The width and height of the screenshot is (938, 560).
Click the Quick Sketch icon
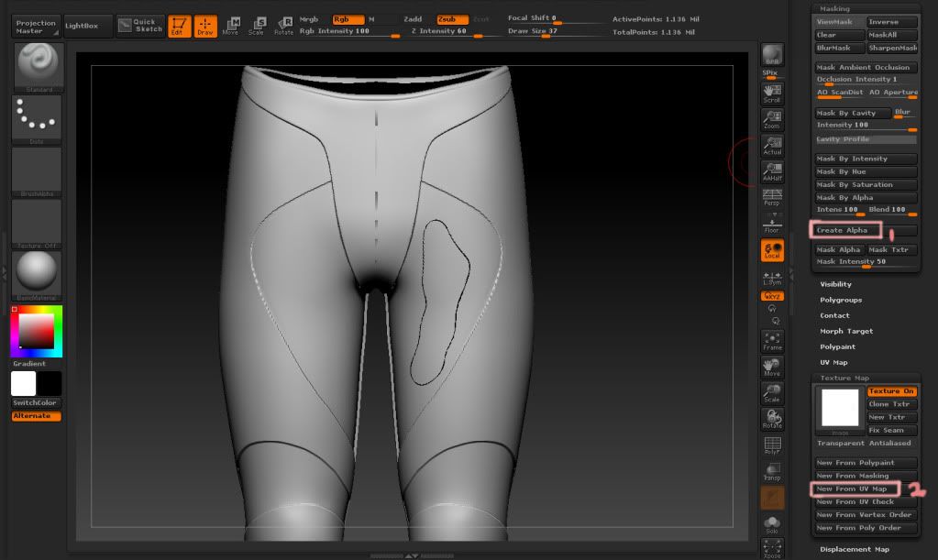pos(140,26)
